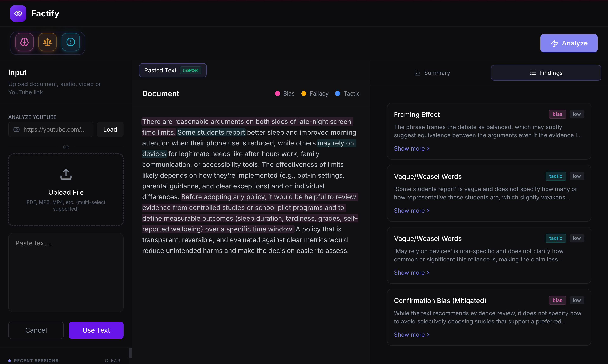Click the blue Tactic legend dot
Viewport: 608px width, 364px height.
click(338, 93)
